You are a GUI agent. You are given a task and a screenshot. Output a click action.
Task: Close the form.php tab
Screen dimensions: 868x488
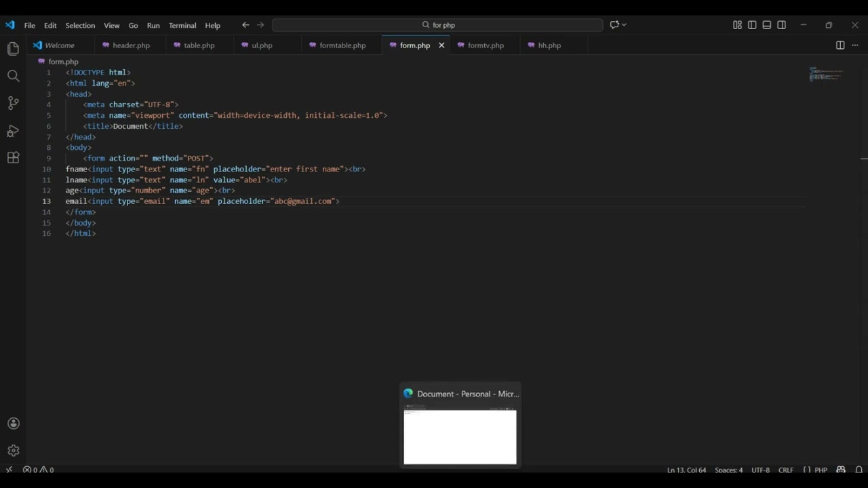[441, 45]
